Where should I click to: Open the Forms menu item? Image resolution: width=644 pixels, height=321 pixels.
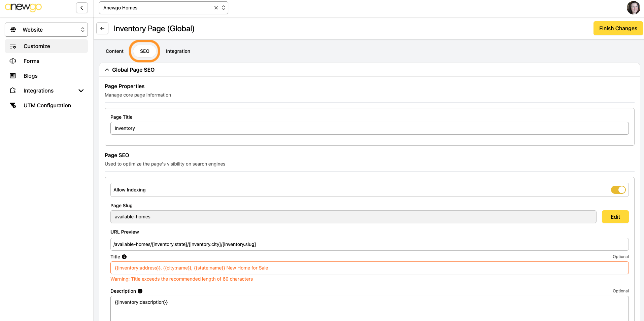(x=46, y=61)
